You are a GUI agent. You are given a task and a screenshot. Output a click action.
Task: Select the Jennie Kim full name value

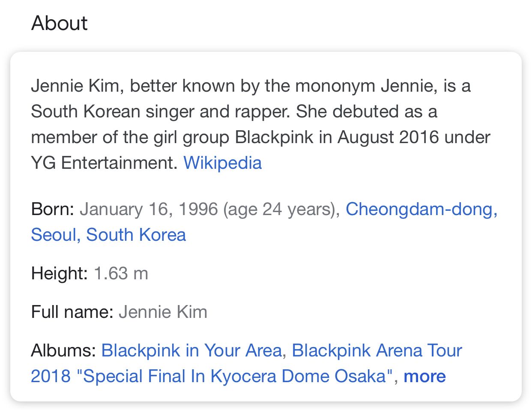[163, 312]
